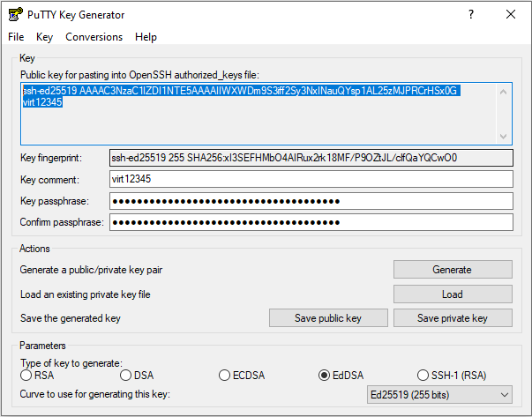Open the Key menu
The width and height of the screenshot is (532, 417).
[45, 37]
